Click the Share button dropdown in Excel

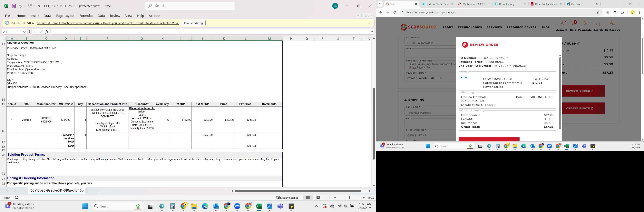point(365,16)
